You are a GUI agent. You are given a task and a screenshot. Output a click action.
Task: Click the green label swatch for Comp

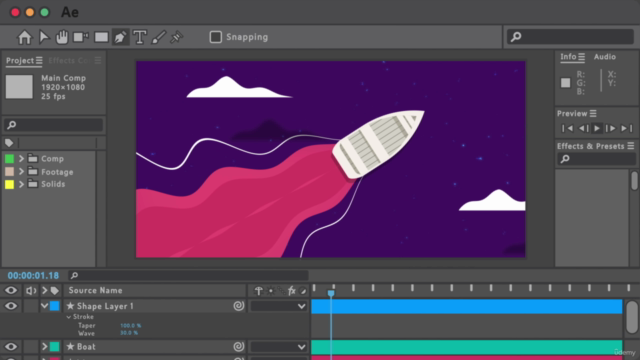pyautogui.click(x=9, y=158)
